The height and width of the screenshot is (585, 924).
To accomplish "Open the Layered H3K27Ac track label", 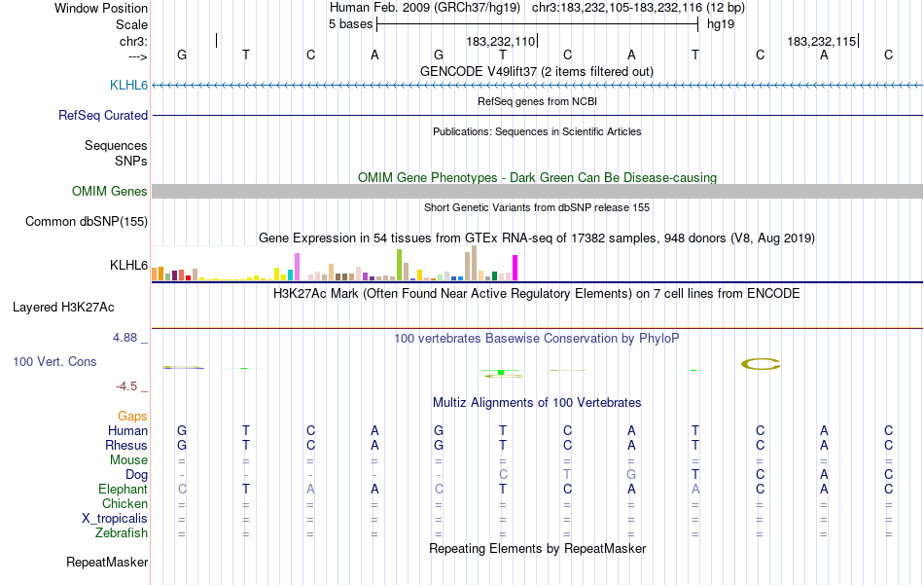I will (63, 308).
